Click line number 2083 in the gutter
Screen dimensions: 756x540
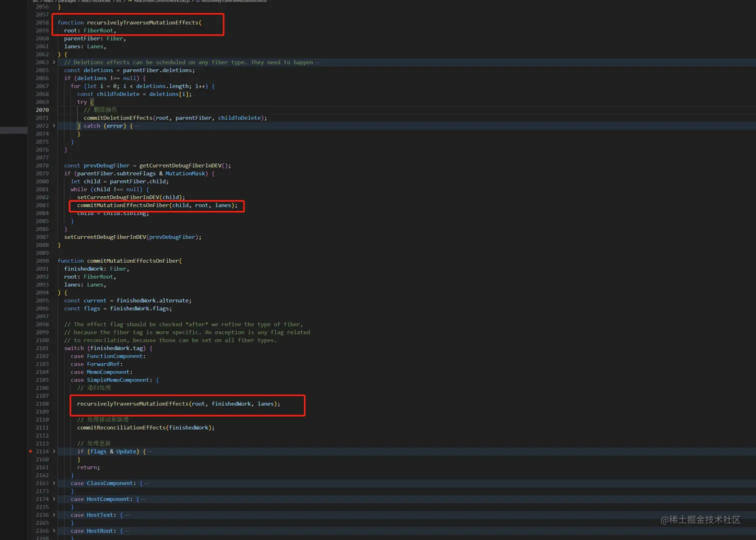pyautogui.click(x=42, y=205)
